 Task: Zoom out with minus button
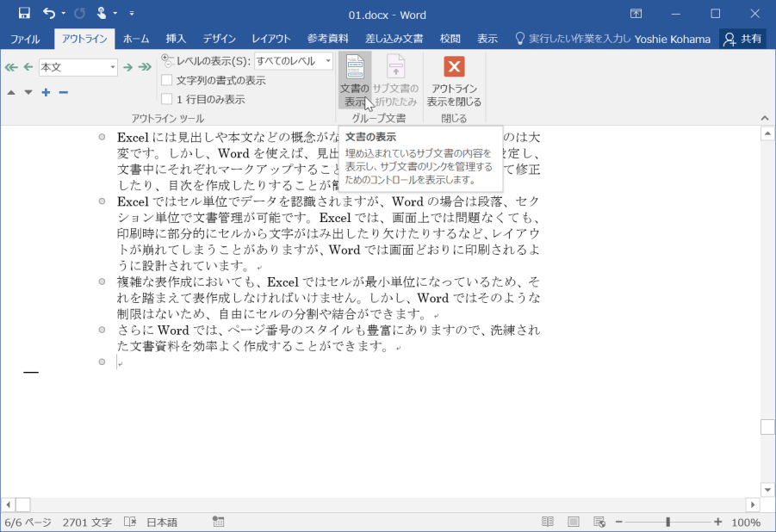[618, 522]
